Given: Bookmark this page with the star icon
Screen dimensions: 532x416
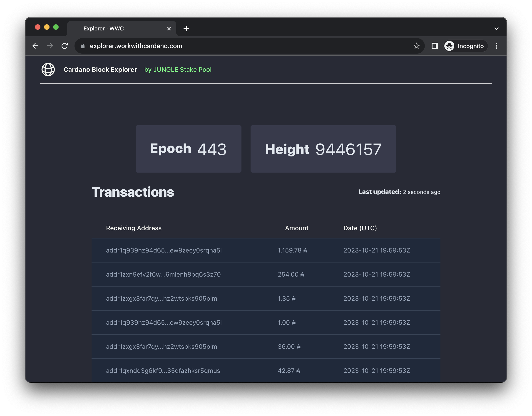Looking at the screenshot, I should tap(416, 46).
